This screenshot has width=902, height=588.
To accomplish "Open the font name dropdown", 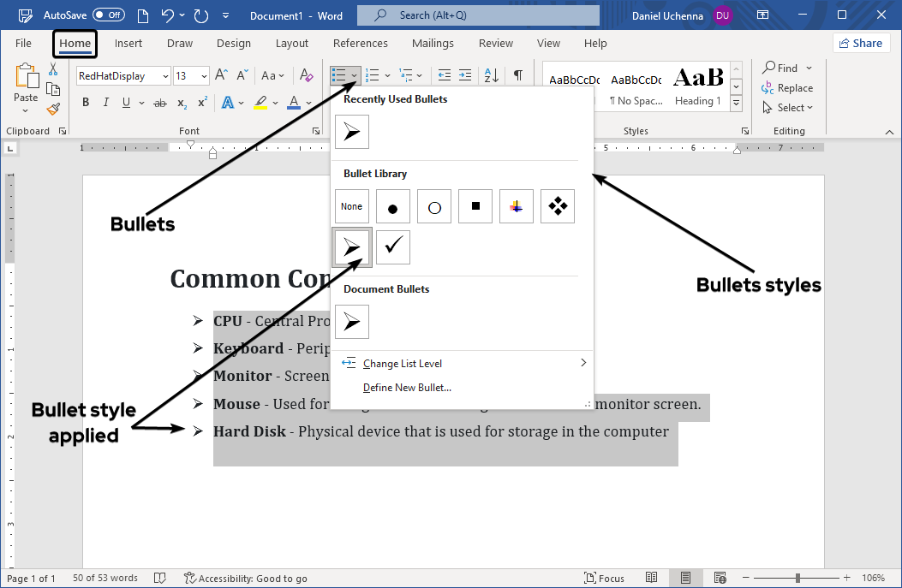I will (x=165, y=76).
